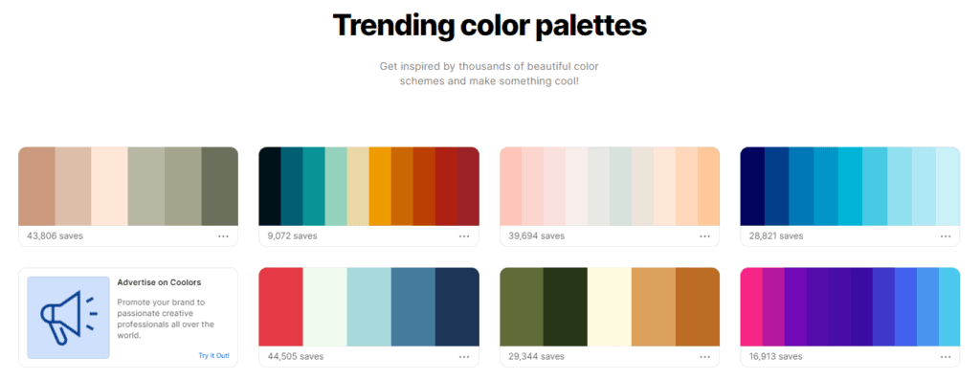Select the darkest navy swatch in the 28,821 saves palette
Screen dimensions: 980x380
(752, 187)
